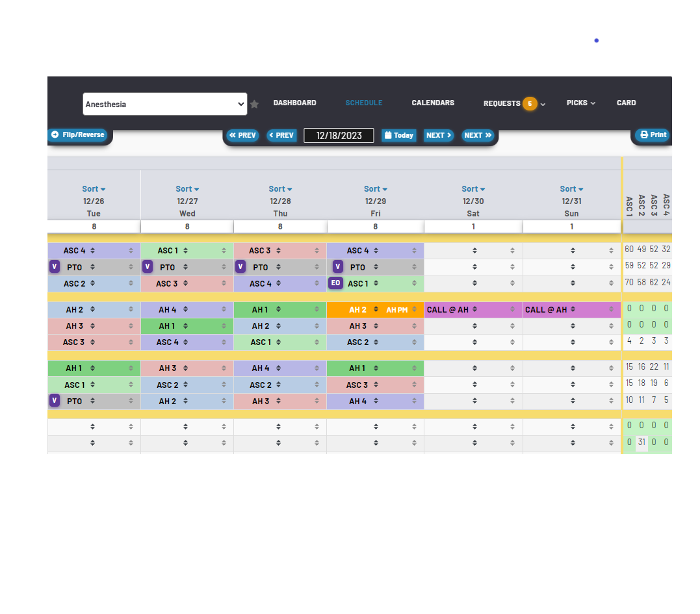700x614 pixels.
Task: Print the schedule using the Print button
Action: pos(653,135)
